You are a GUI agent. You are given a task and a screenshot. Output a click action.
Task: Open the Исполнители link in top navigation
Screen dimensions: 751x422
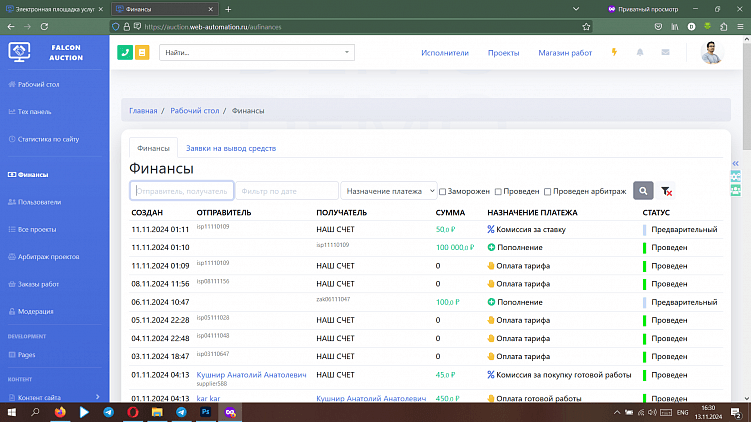(444, 52)
